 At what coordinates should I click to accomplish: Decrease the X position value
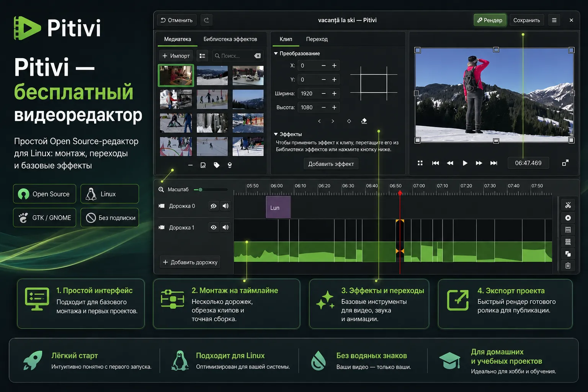tap(323, 66)
